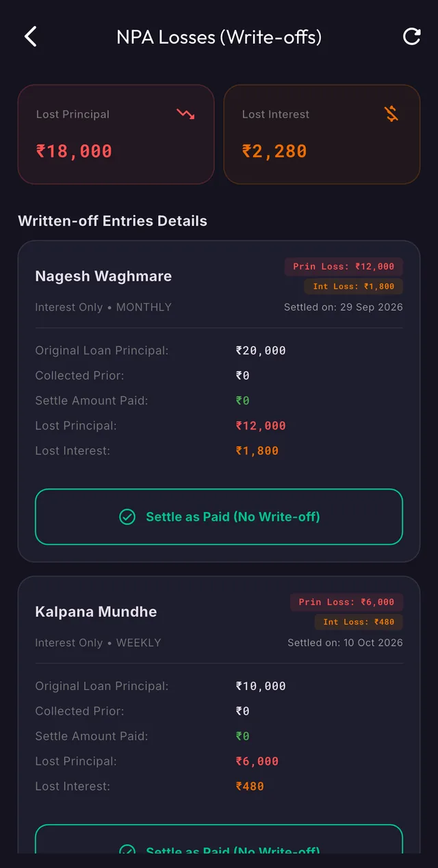Settle Nagesh Waghmare as Paid (No Write-off)
This screenshot has width=438, height=868.
tap(219, 517)
